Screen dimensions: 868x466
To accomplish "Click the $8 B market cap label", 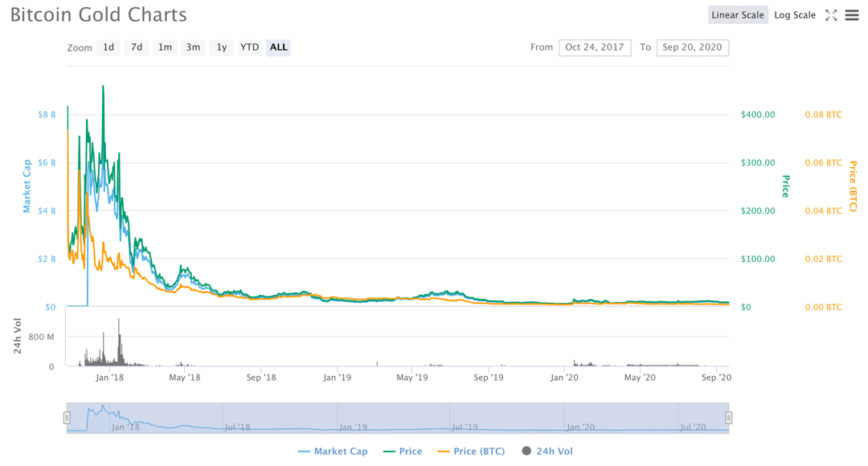I will (x=47, y=115).
